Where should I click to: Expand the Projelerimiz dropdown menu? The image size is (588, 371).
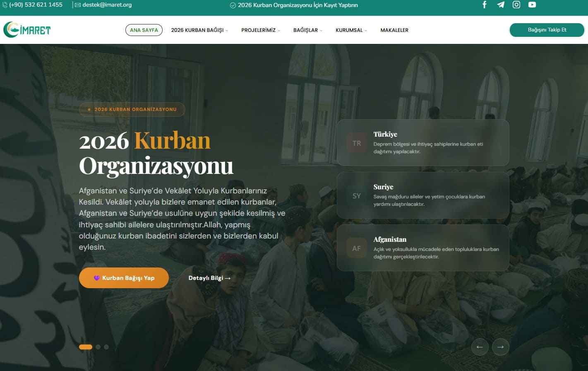(261, 30)
